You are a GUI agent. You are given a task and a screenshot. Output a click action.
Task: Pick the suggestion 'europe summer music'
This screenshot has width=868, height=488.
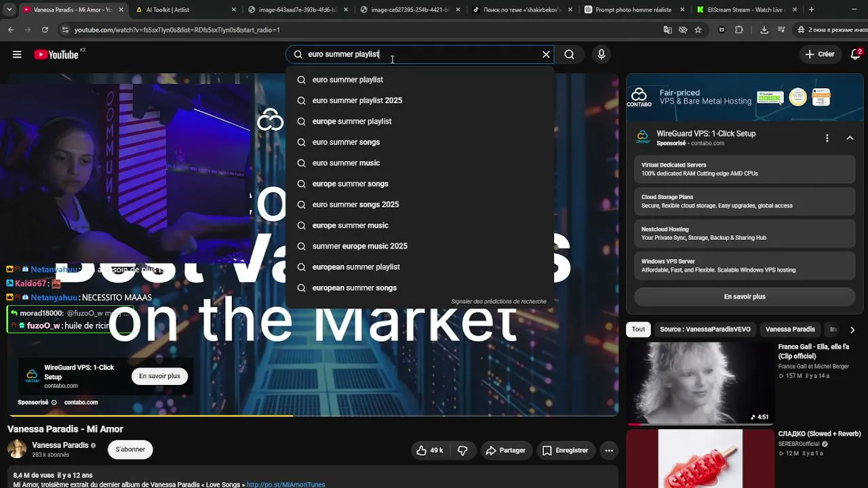click(420, 226)
